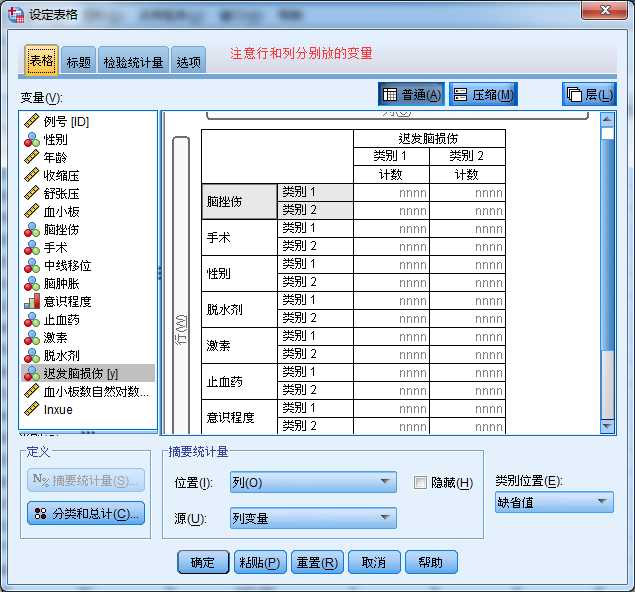Click the scroll down arrow of preview pane
This screenshot has height=592, width=635.
[607, 425]
